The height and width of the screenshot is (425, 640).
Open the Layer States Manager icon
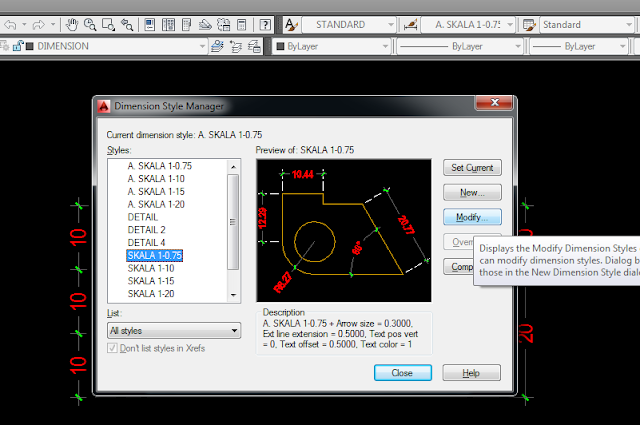(x=254, y=46)
